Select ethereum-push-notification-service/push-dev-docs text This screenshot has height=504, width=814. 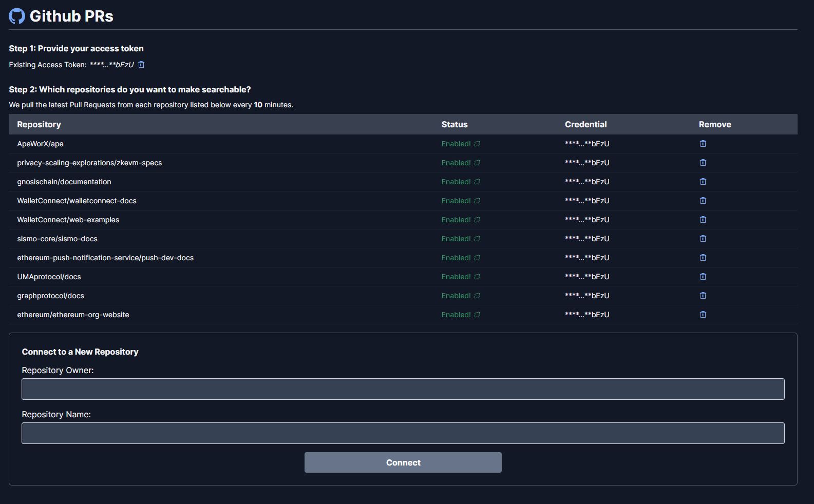pyautogui.click(x=105, y=258)
